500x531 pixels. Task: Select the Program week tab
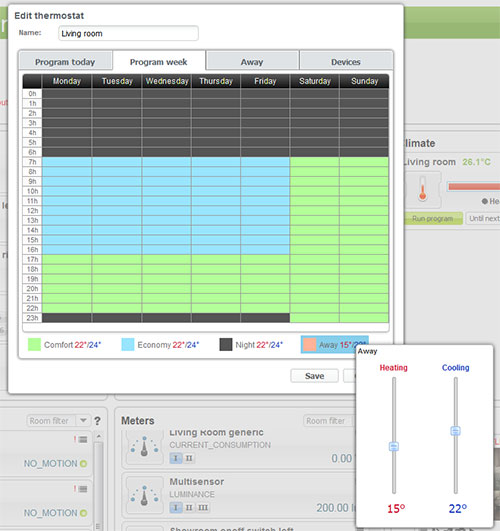coord(159,62)
